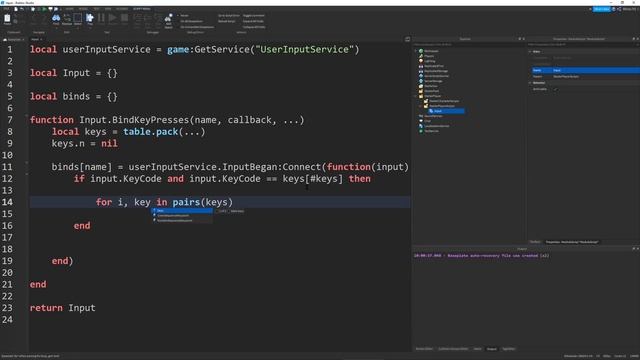Click the ServerStorage icon in Explorer
Viewport: 640px width, 360px height.
tap(421, 81)
